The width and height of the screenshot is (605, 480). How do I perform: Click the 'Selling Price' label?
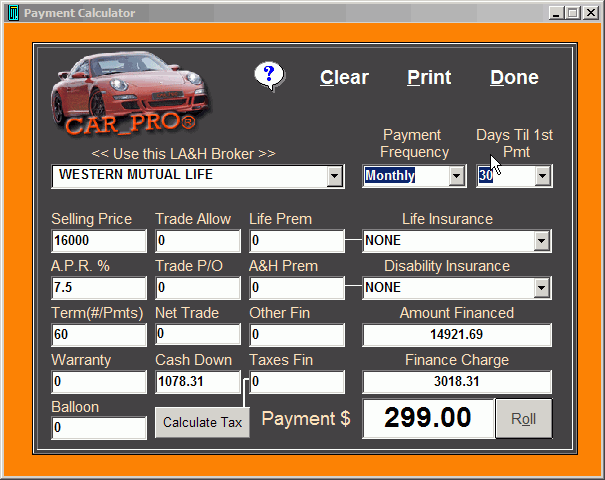91,219
